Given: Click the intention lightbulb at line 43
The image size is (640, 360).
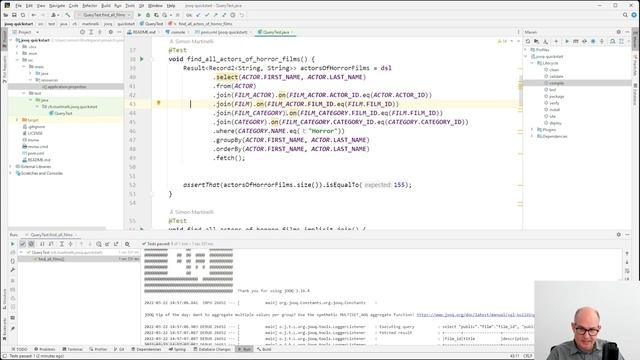Looking at the screenshot, I should [158, 103].
